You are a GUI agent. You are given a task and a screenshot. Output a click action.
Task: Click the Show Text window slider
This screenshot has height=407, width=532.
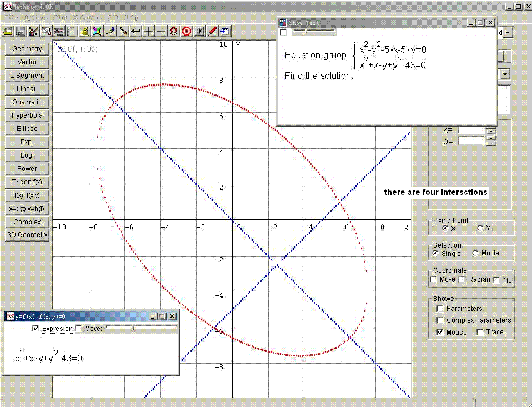tap(314, 32)
